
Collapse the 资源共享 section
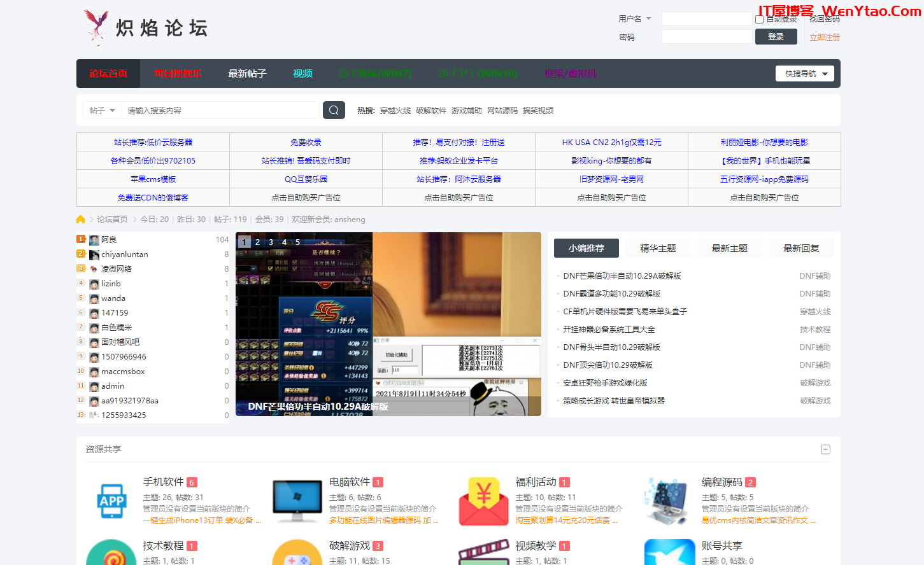(x=825, y=449)
